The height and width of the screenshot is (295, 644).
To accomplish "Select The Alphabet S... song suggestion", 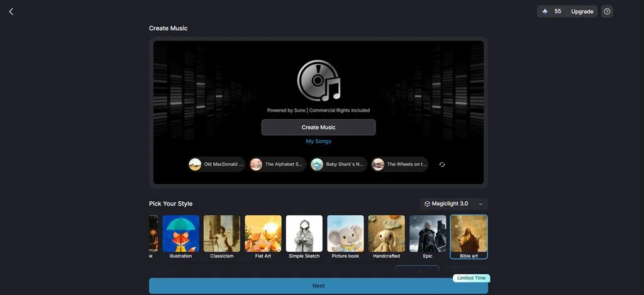I will coord(277,164).
